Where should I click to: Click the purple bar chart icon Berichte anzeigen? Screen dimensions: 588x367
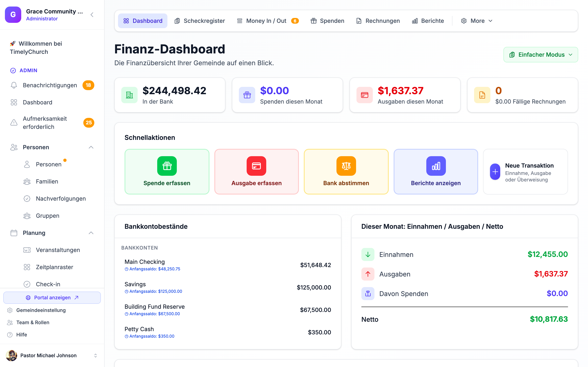click(436, 166)
